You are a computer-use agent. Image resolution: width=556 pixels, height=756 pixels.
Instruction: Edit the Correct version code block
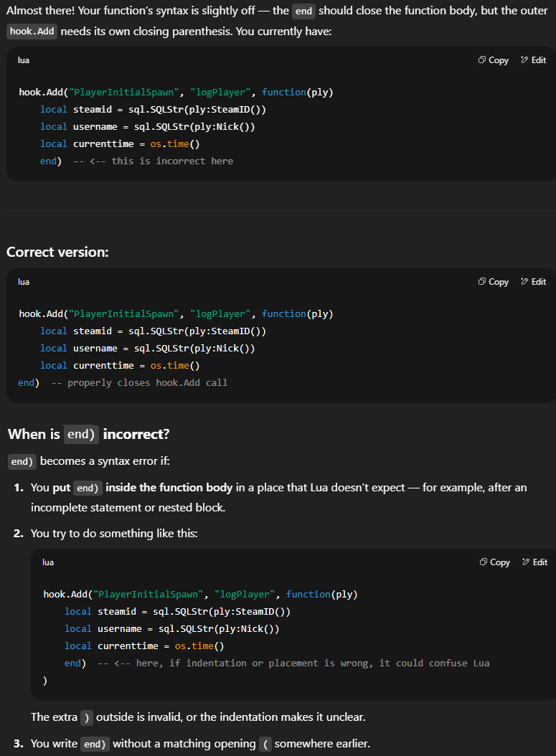tap(533, 282)
